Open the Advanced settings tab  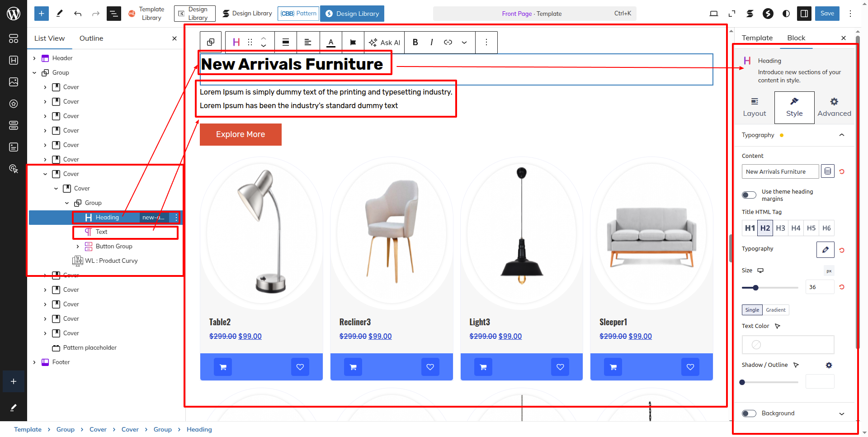coord(834,108)
